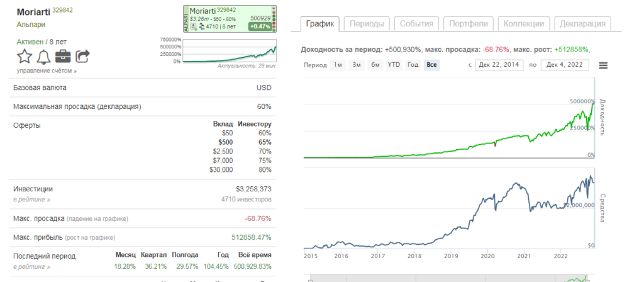The height and width of the screenshot is (282, 644).
Task: Switch to the График tab
Action: (320, 24)
